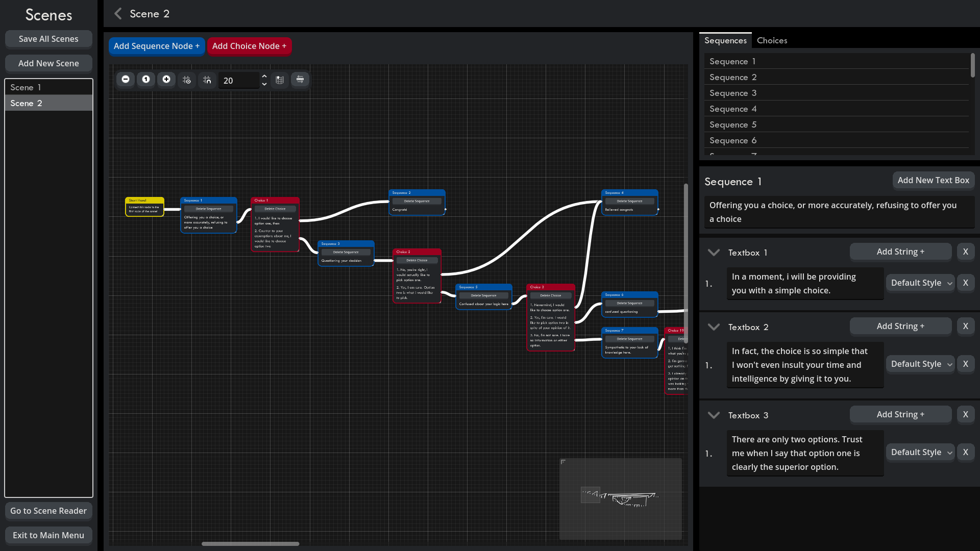
Task: Add String to Textbox 3
Action: [x=900, y=414]
